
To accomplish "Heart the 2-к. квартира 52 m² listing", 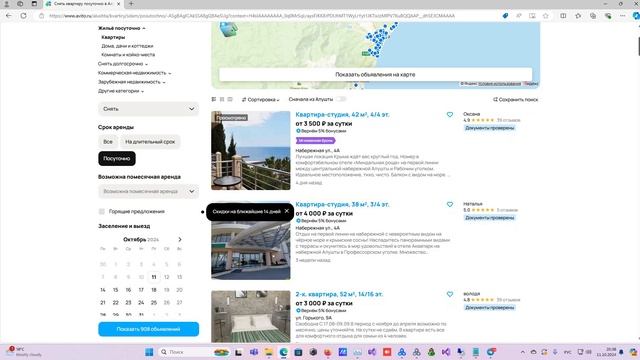I will click(449, 294).
